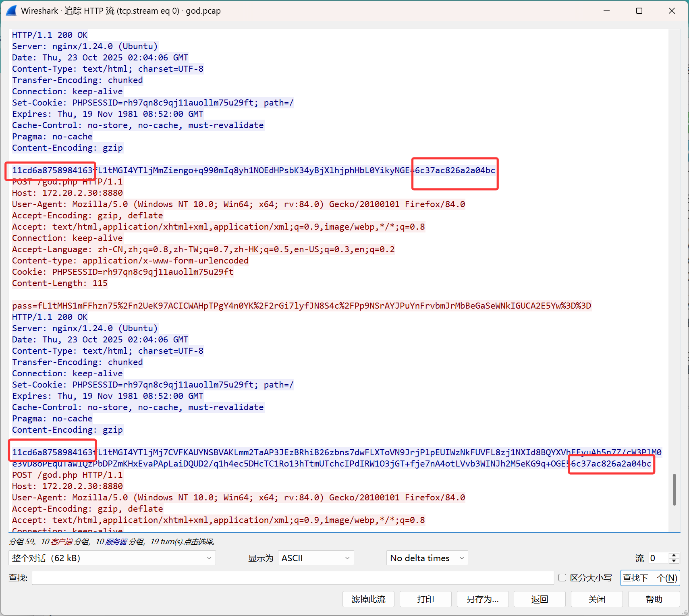Click the first 'User-Agent: Mozilla/5.0' header line
Screen dimensions: 689x616
click(x=239, y=204)
